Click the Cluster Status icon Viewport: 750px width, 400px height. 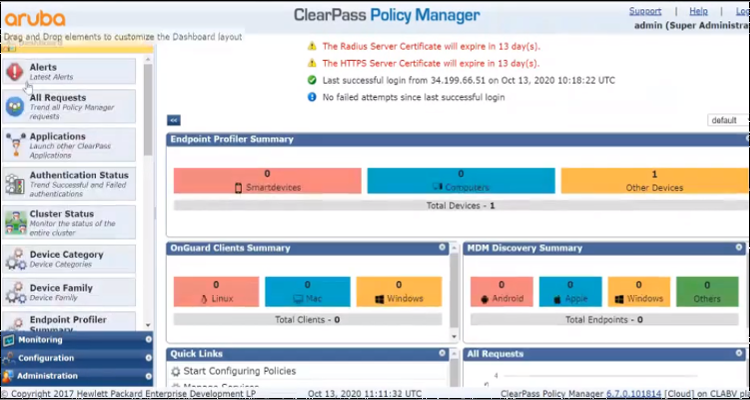pos(15,222)
